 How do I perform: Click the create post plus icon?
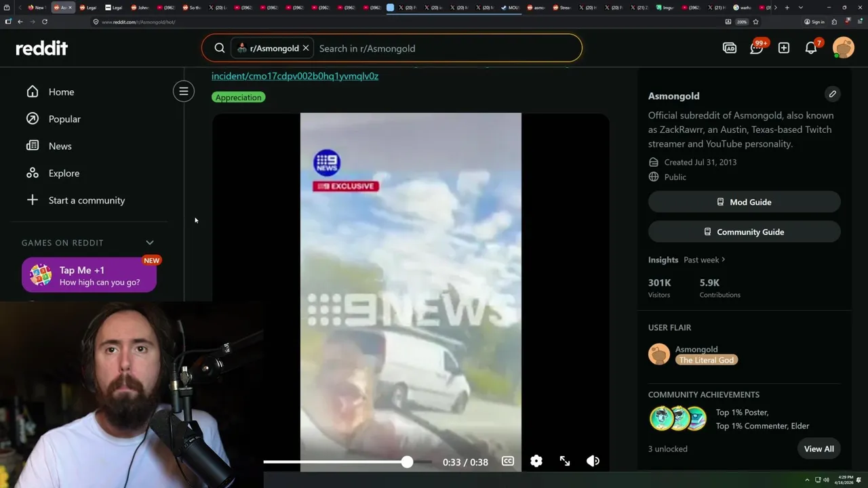tap(784, 48)
